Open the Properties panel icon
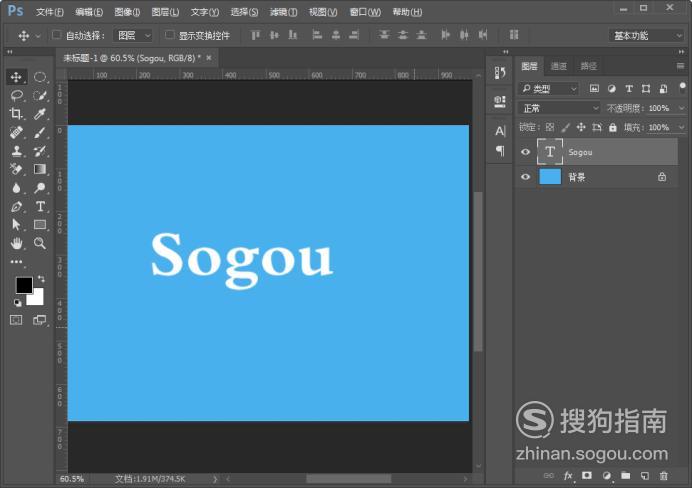Image resolution: width=692 pixels, height=488 pixels. tap(500, 102)
